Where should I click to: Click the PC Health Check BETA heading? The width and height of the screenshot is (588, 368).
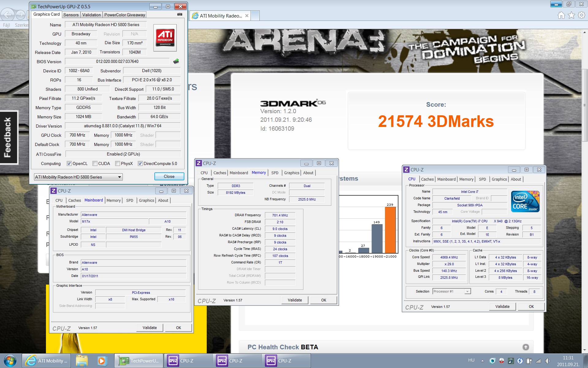(x=283, y=347)
